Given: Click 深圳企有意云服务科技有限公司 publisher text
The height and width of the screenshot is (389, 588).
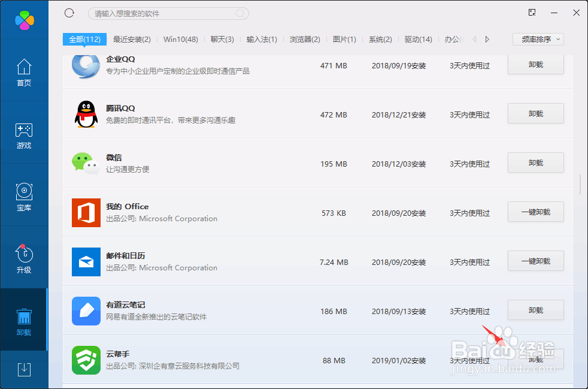Looking at the screenshot, I should (189, 366).
